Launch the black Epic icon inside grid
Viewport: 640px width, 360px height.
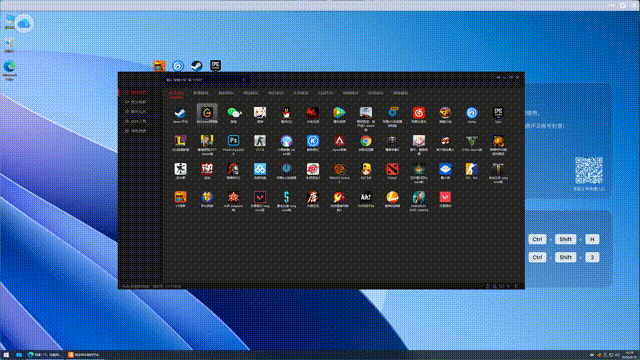coord(498,113)
